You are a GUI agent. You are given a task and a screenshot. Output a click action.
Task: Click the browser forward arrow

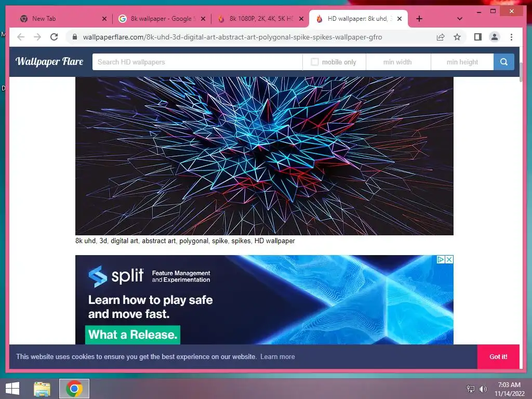37,37
